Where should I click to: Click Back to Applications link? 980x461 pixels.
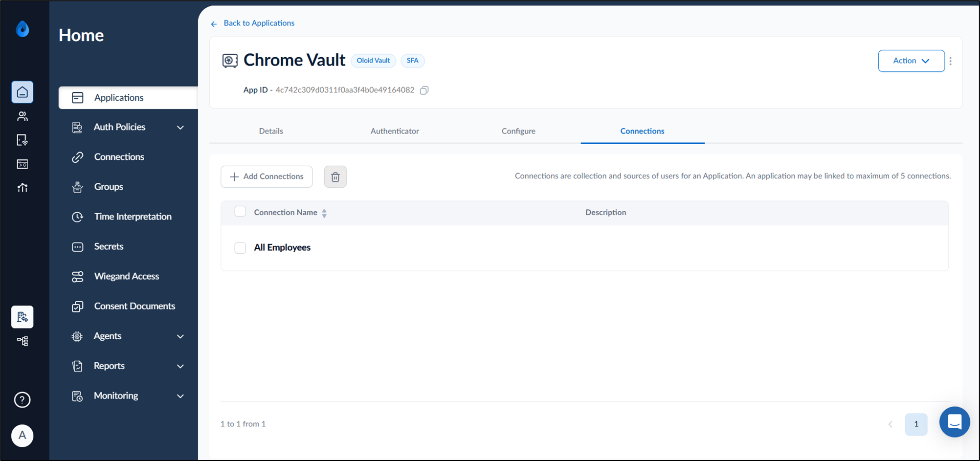coord(253,23)
